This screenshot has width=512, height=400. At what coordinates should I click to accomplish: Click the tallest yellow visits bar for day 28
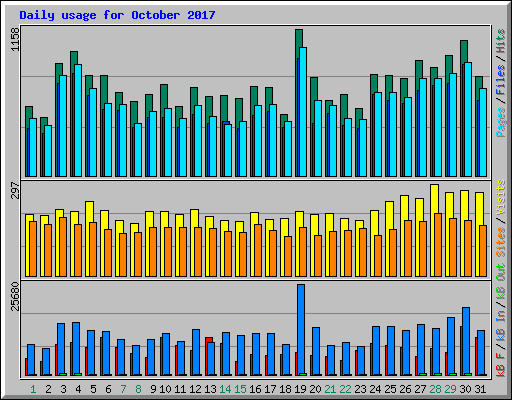[x=434, y=199]
